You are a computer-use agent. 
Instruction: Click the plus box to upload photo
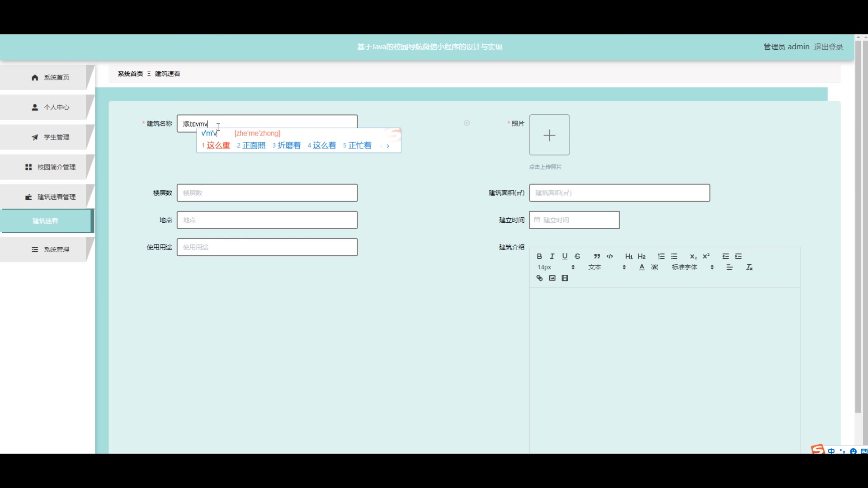(x=549, y=135)
